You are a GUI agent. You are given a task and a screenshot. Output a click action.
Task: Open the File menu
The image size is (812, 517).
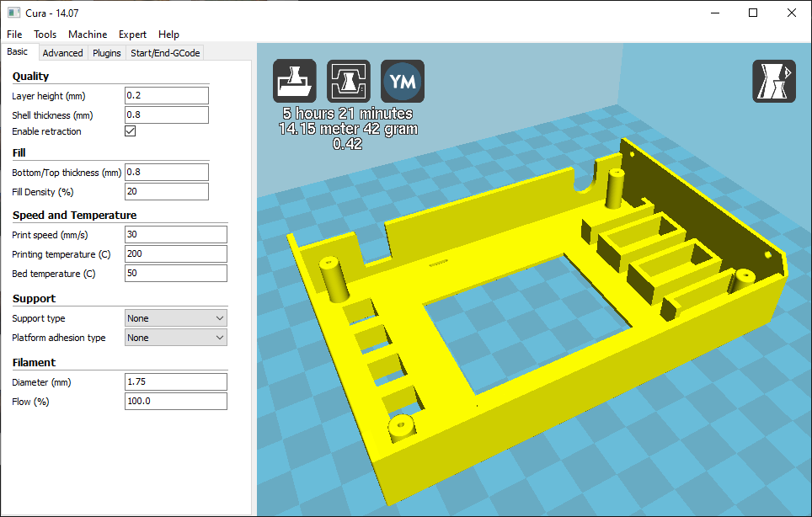coord(14,35)
